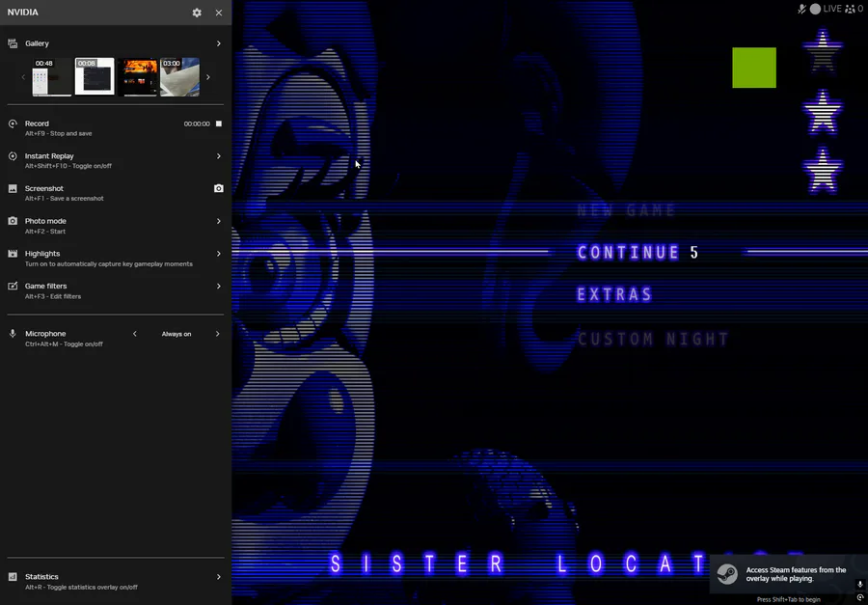Click the bottom star icon
Image resolution: width=868 pixels, height=605 pixels.
(823, 171)
